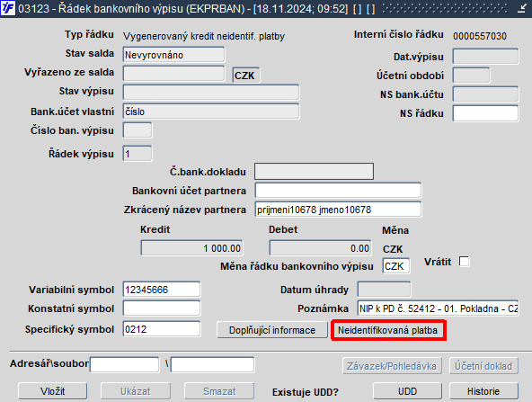This screenshot has height=402, width=532.
Task: Focus the NS bank.účtu field
Action: (x=485, y=94)
